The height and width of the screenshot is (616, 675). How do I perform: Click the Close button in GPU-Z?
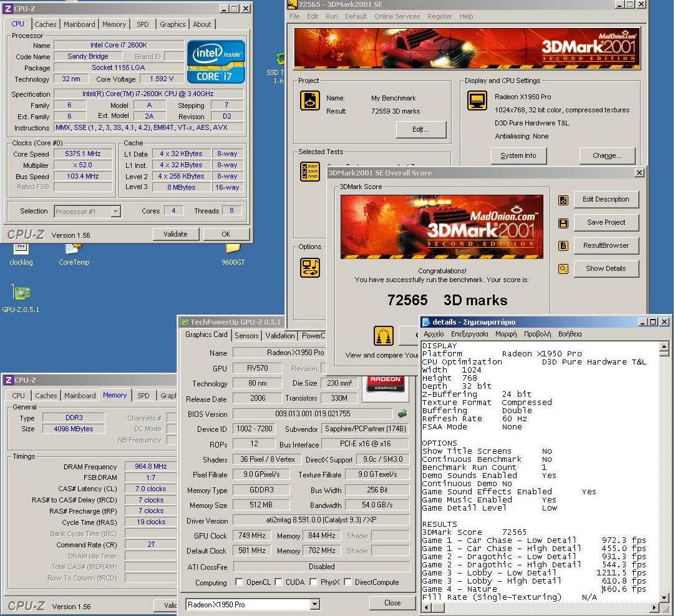click(x=392, y=603)
